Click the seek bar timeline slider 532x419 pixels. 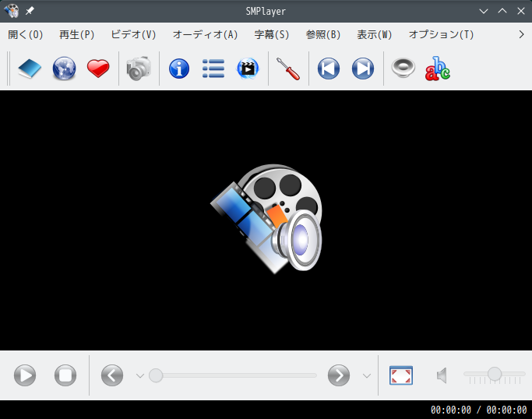pyautogui.click(x=233, y=375)
